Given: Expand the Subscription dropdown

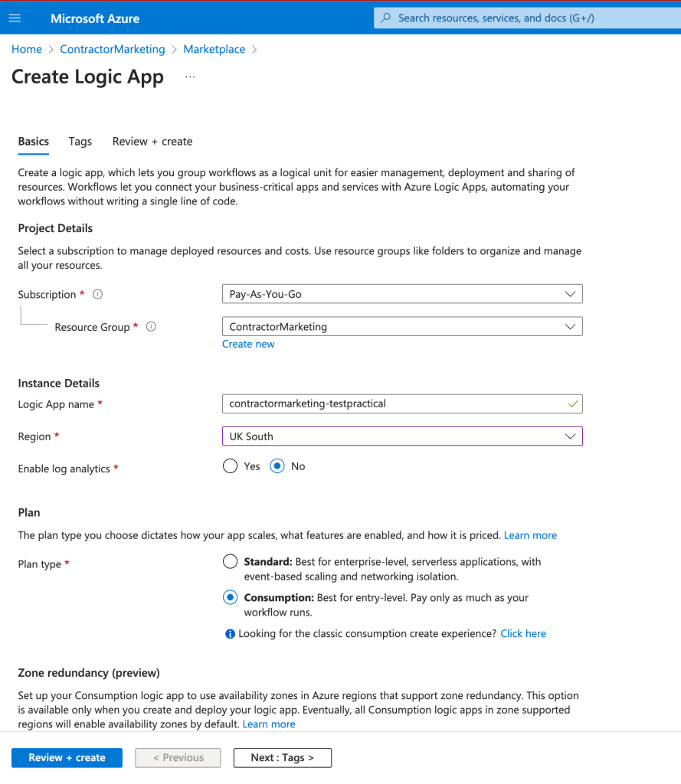Looking at the screenshot, I should click(402, 294).
